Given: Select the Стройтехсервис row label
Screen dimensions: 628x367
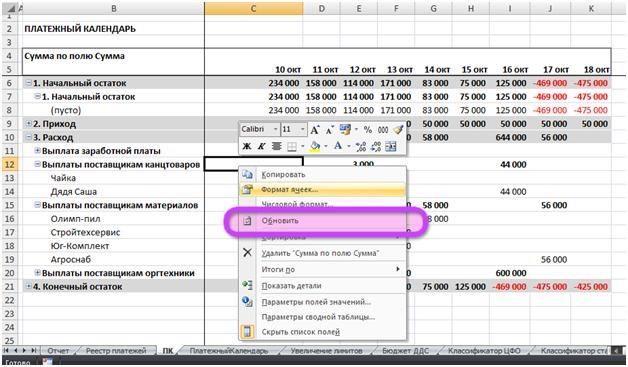Looking at the screenshot, I should click(x=85, y=232).
